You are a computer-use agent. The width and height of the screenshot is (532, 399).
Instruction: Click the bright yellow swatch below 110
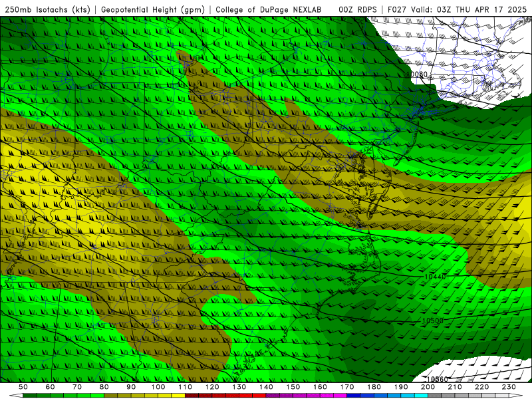(178, 396)
